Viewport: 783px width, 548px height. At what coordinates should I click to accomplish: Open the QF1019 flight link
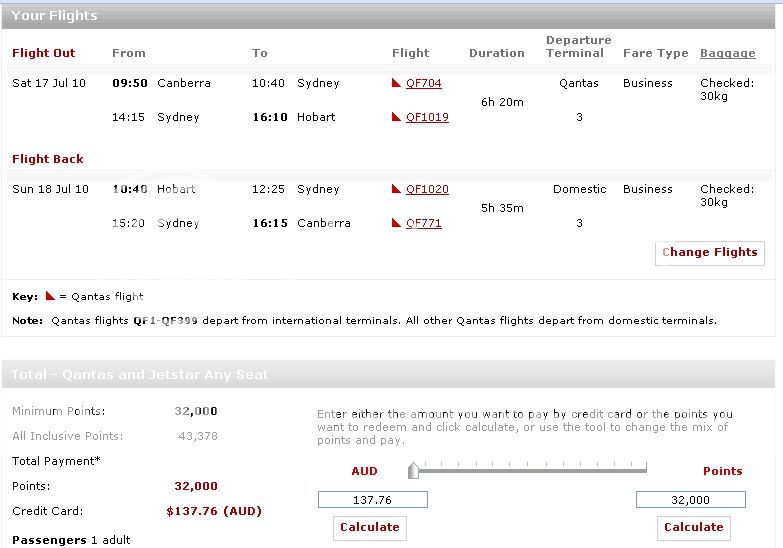tap(427, 118)
